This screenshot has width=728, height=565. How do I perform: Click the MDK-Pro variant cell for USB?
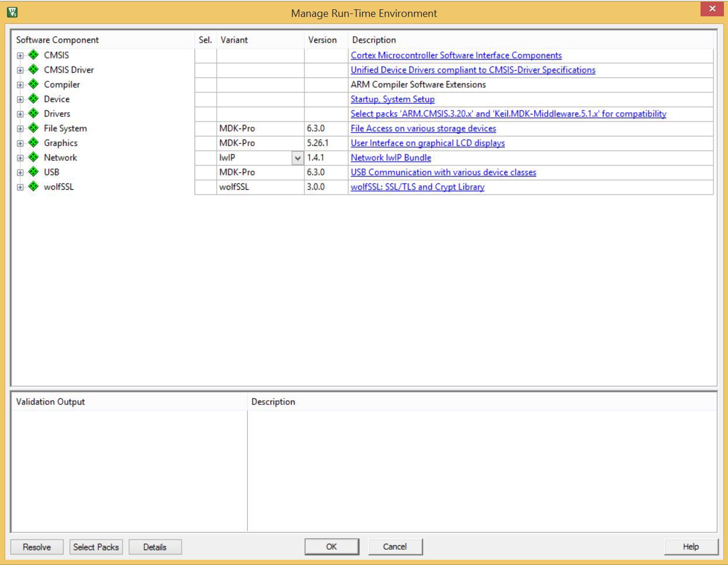[x=261, y=172]
